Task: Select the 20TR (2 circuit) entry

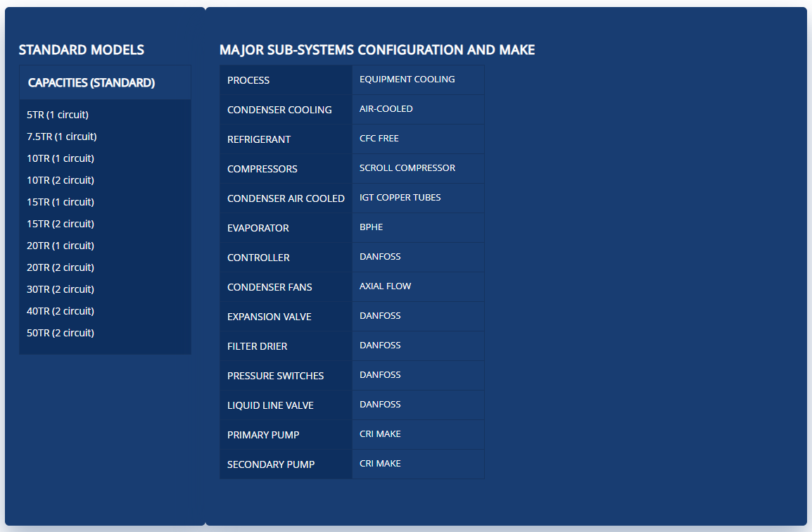Action: coord(60,267)
